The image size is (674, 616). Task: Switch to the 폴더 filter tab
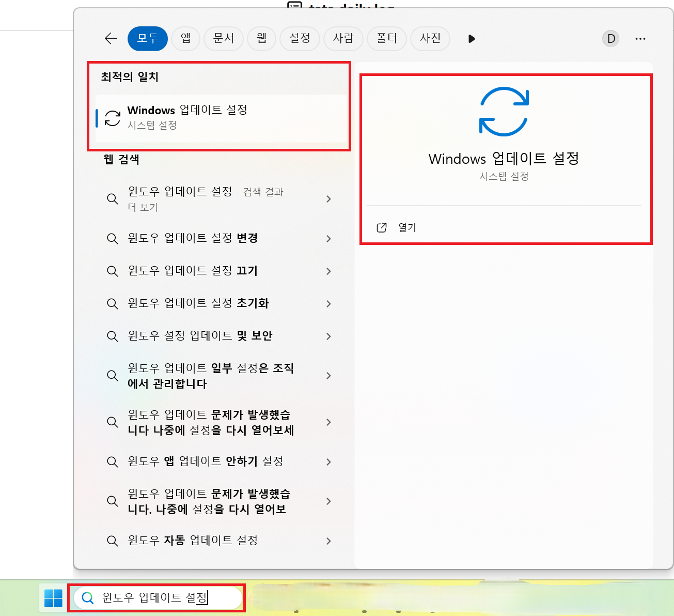tap(387, 38)
